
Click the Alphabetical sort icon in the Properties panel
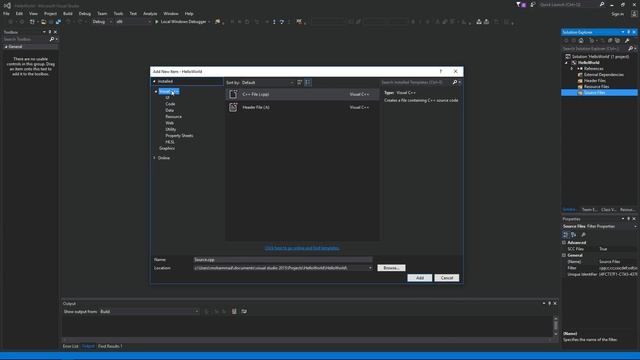click(574, 235)
